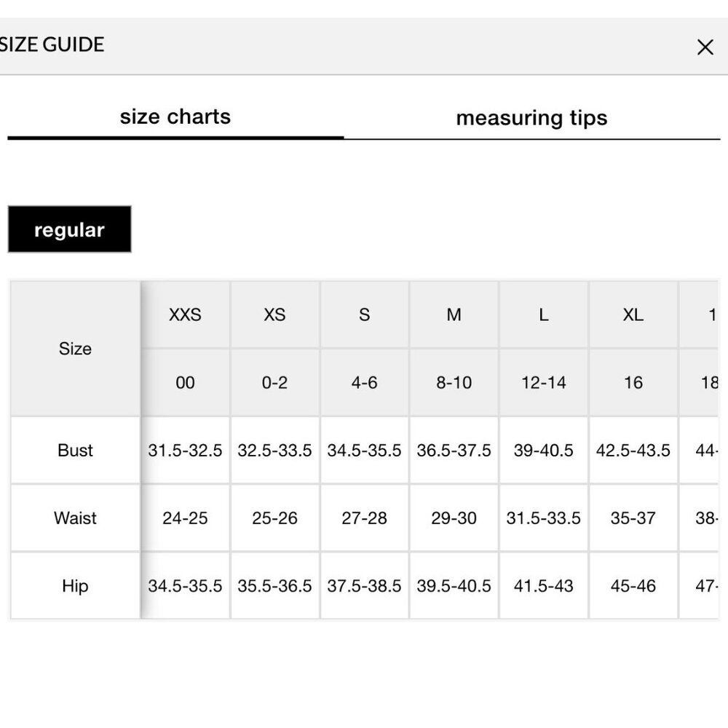The image size is (728, 728).
Task: Click the Waist row label
Action: tap(75, 518)
